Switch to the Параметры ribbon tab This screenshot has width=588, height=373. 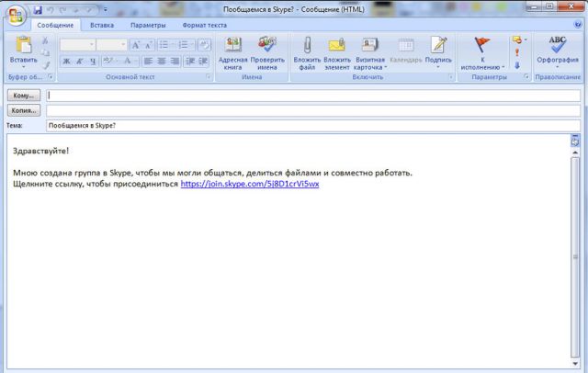tap(148, 25)
